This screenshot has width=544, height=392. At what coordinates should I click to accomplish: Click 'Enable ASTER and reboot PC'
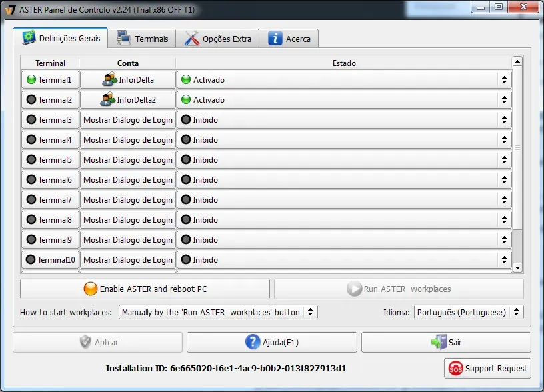pyautogui.click(x=145, y=289)
